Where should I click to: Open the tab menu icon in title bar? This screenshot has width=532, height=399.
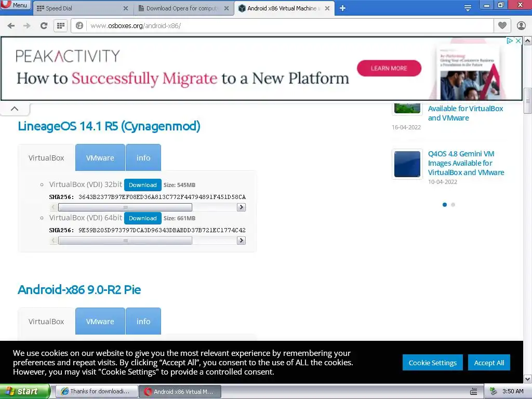468,8
